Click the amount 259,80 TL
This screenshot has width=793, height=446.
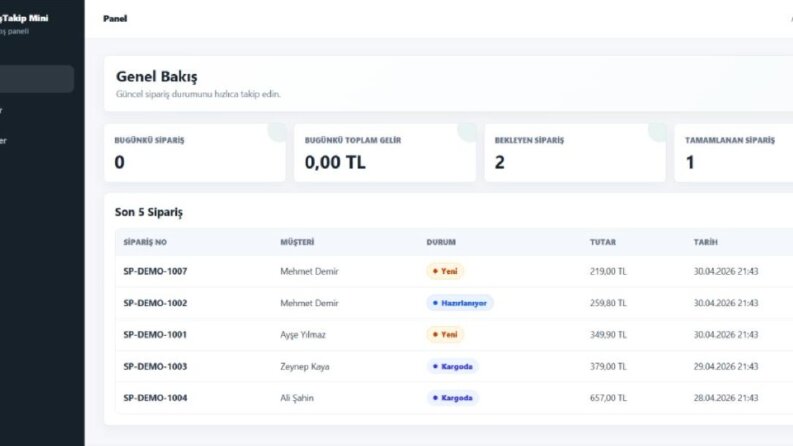608,303
